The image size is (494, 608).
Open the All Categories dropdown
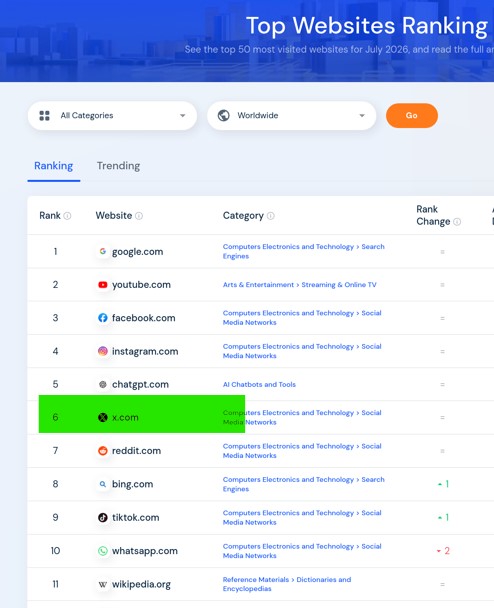coord(112,116)
